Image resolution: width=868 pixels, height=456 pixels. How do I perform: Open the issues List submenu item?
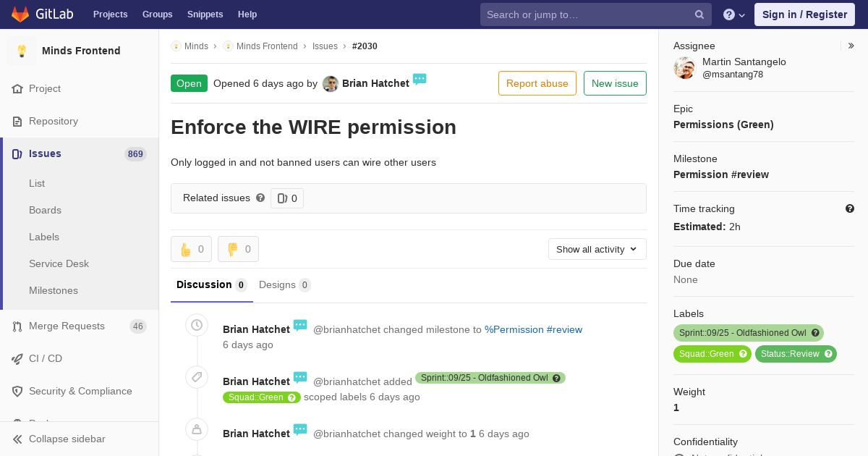tap(37, 183)
